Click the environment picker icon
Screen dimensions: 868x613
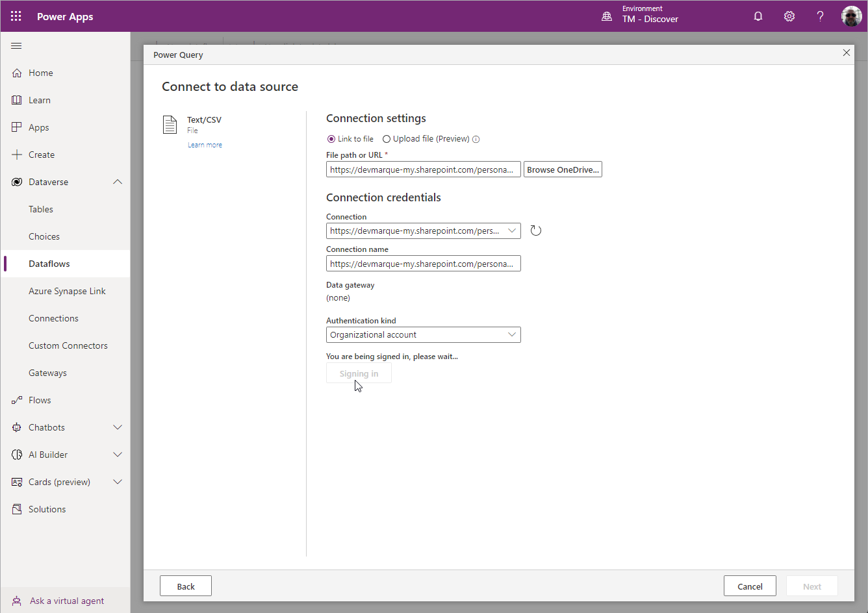pyautogui.click(x=607, y=16)
